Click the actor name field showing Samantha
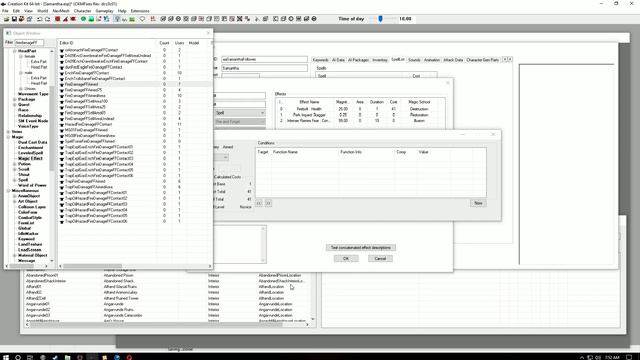 click(264, 68)
